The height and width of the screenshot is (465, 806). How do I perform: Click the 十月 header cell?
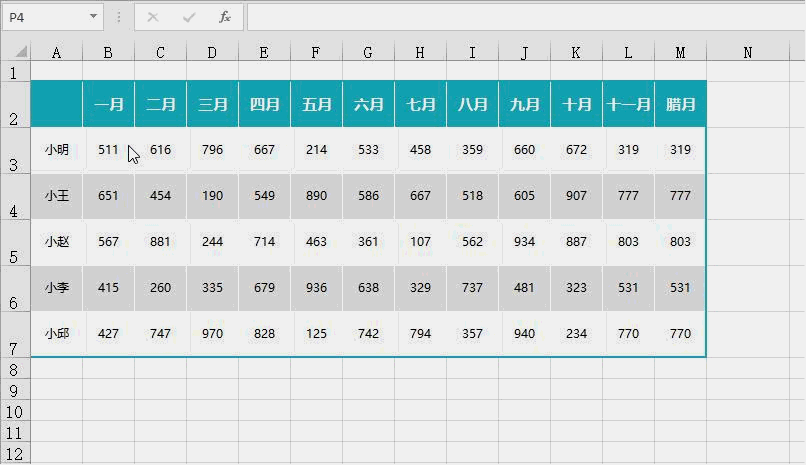click(x=576, y=104)
